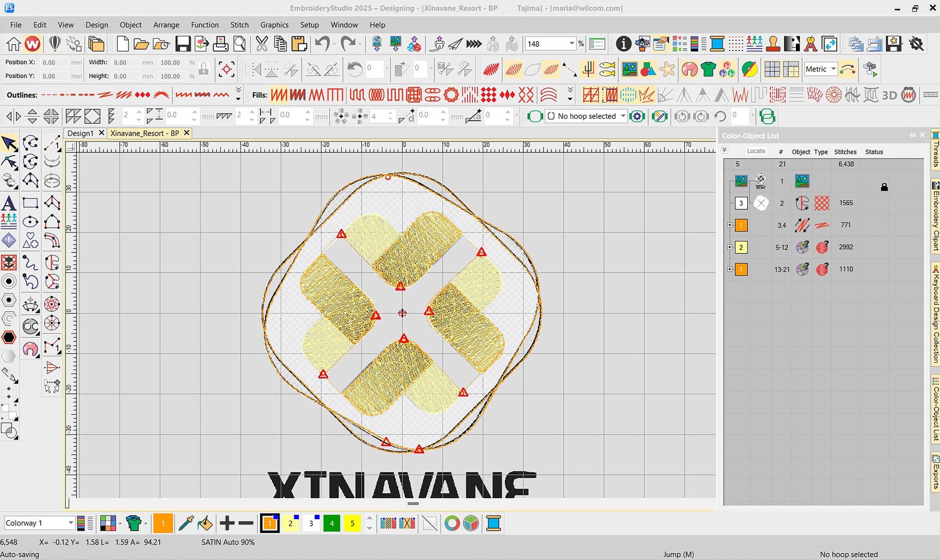This screenshot has height=560, width=940.
Task: Select green color swatch 4
Action: coord(331,523)
